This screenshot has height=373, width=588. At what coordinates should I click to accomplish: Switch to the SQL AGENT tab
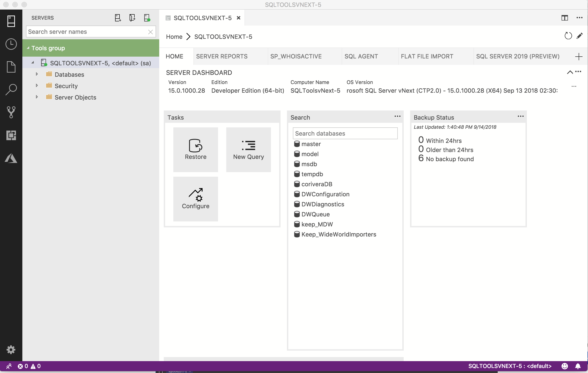pyautogui.click(x=361, y=56)
